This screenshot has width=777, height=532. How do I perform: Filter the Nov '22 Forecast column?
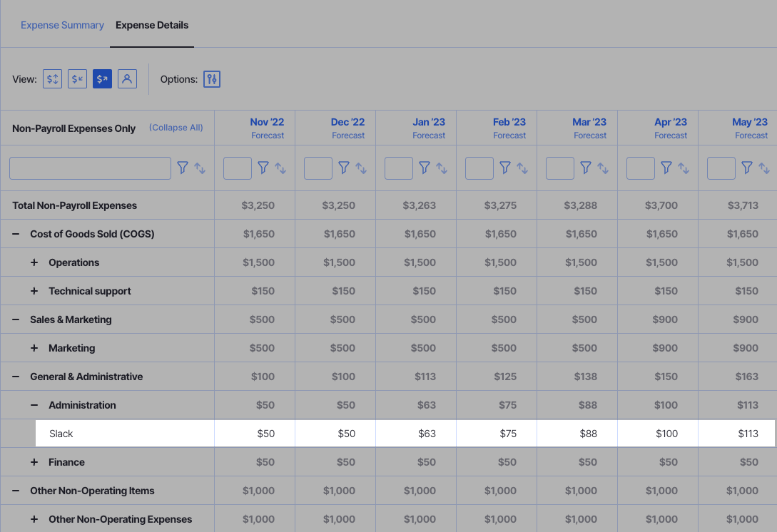click(x=263, y=168)
